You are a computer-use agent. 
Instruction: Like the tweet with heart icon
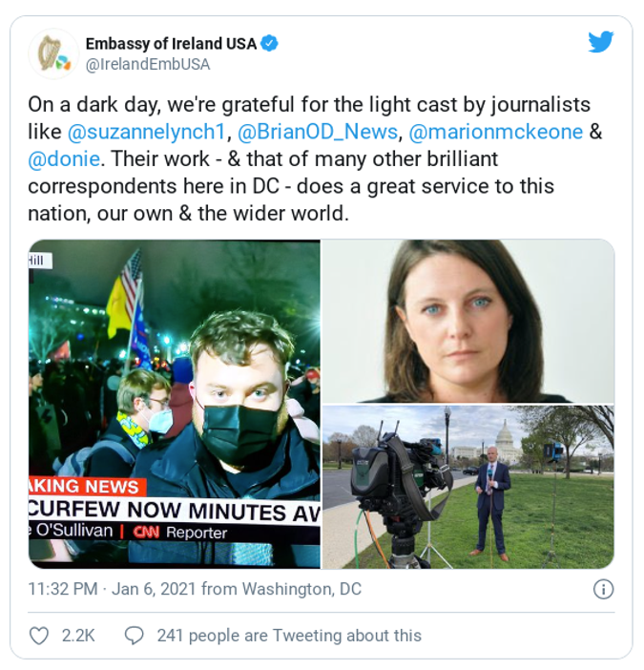click(x=38, y=636)
